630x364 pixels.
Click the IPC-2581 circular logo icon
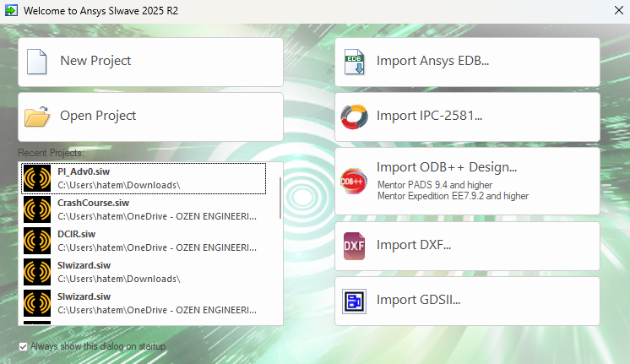[354, 117]
